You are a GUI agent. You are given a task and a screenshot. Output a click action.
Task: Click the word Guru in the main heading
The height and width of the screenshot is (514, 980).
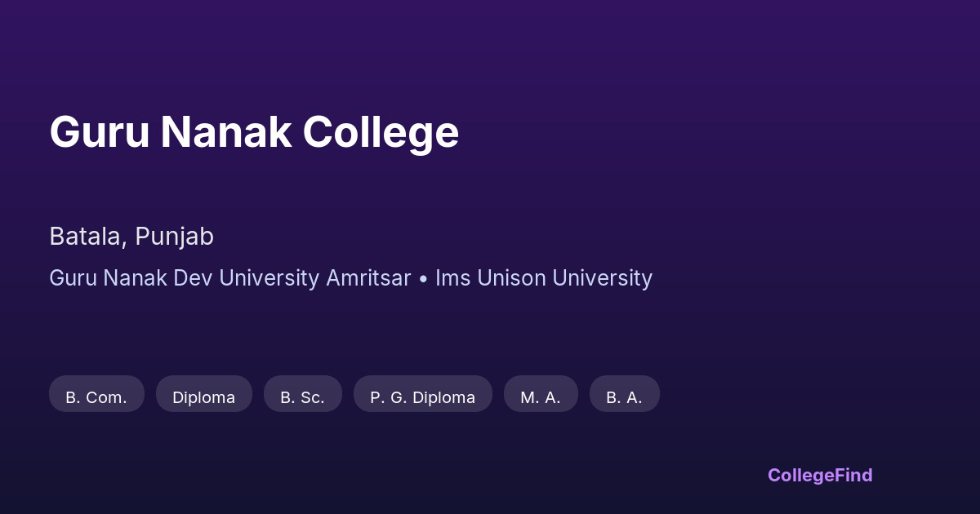point(99,132)
